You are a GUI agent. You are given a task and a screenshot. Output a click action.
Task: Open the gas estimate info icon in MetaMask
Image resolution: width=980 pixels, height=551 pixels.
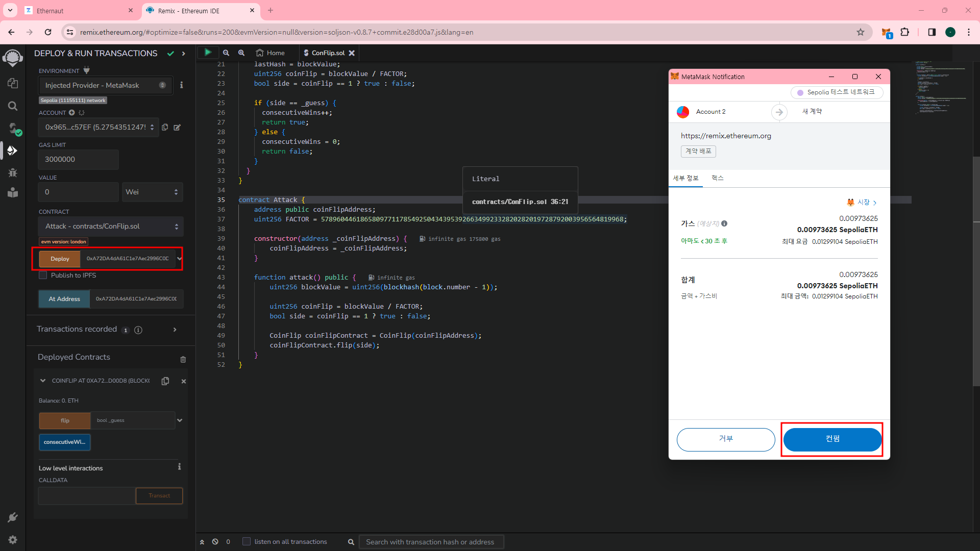point(724,223)
